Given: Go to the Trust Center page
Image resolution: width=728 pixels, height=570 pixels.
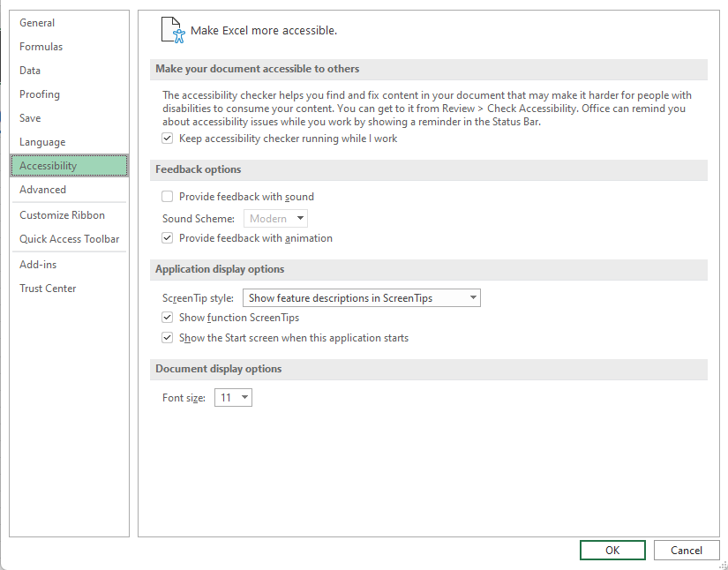Looking at the screenshot, I should tap(69, 289).
